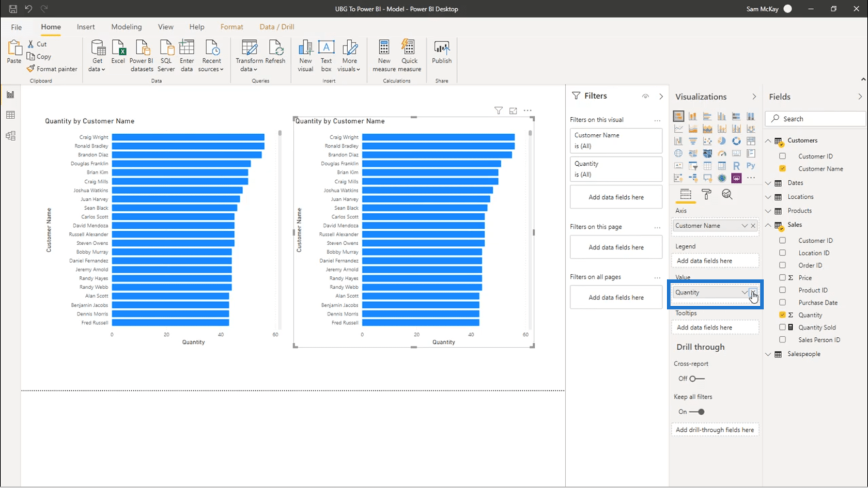Add data fields to Legend
Image resolution: width=868 pixels, height=488 pixels.
pos(715,261)
